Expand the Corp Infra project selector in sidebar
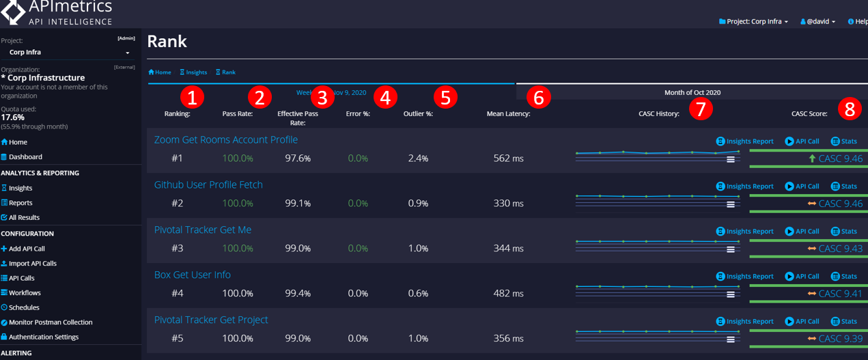Image resolution: width=868 pixels, height=360 pixels. coord(68,52)
